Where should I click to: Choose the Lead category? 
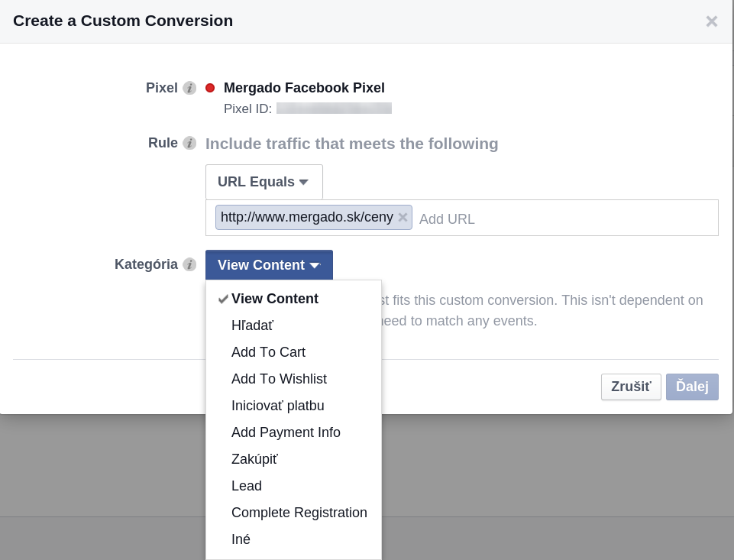pyautogui.click(x=247, y=486)
